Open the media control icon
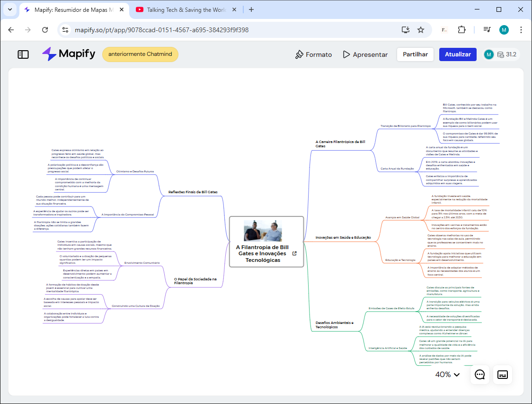This screenshot has width=532, height=404. (487, 30)
